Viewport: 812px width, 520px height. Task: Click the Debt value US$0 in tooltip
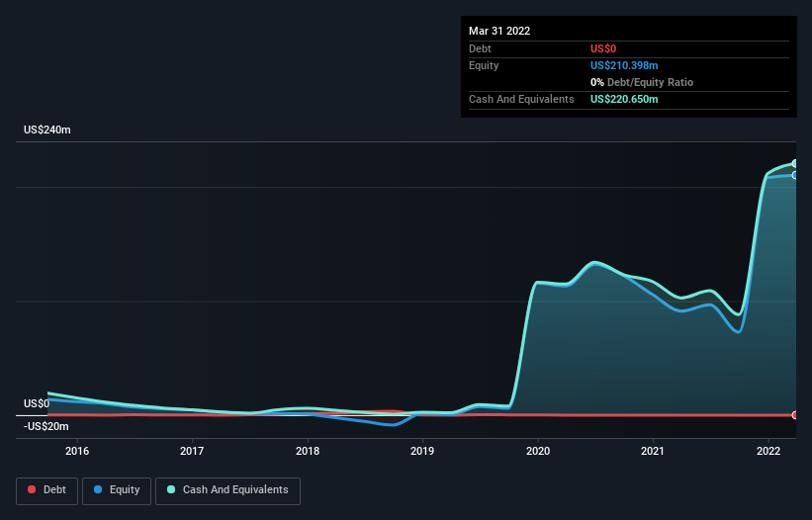point(603,48)
